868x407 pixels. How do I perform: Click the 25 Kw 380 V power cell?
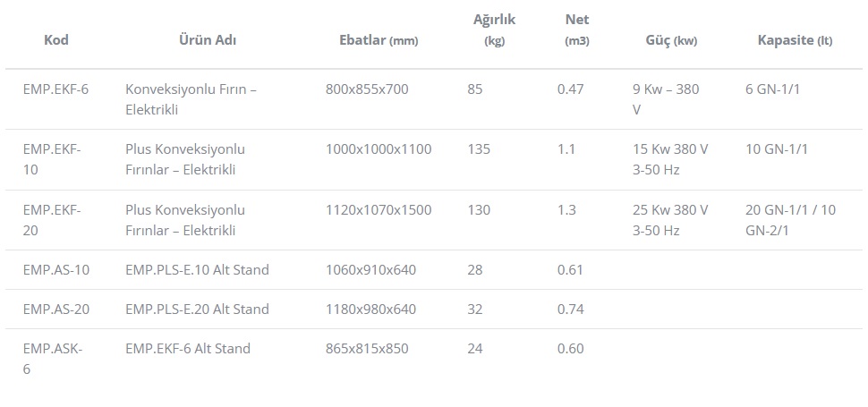coord(670,220)
